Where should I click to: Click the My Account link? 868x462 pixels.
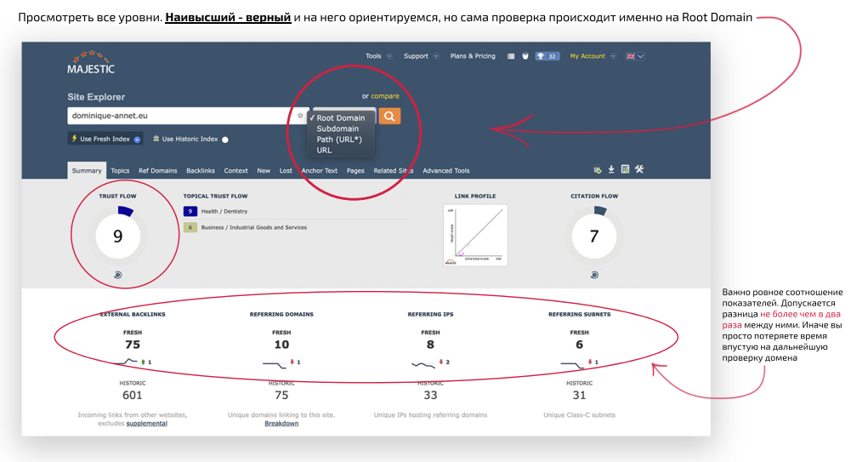[587, 56]
